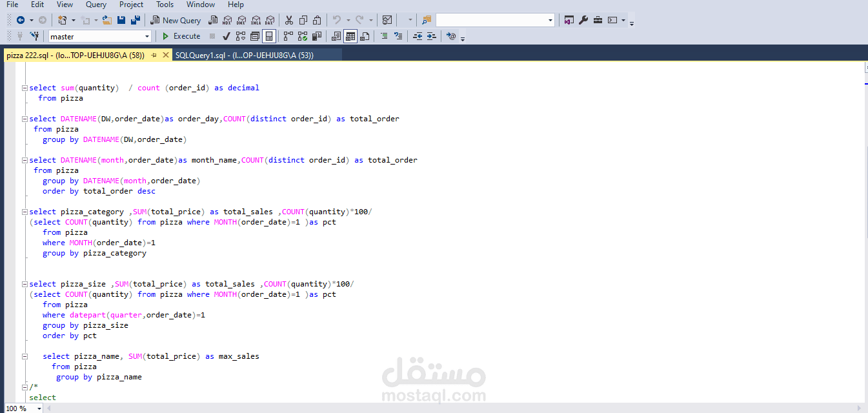Image resolution: width=868 pixels, height=413 pixels.
Task: Open the standard toolbar overflow options
Action: [x=632, y=23]
